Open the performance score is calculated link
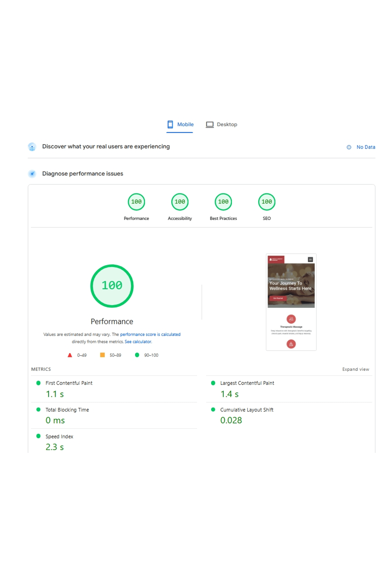This screenshot has width=392, height=563. tap(150, 334)
